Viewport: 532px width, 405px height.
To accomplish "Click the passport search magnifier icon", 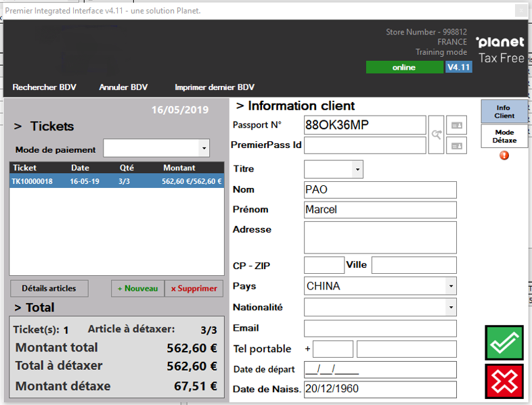I will [x=437, y=135].
